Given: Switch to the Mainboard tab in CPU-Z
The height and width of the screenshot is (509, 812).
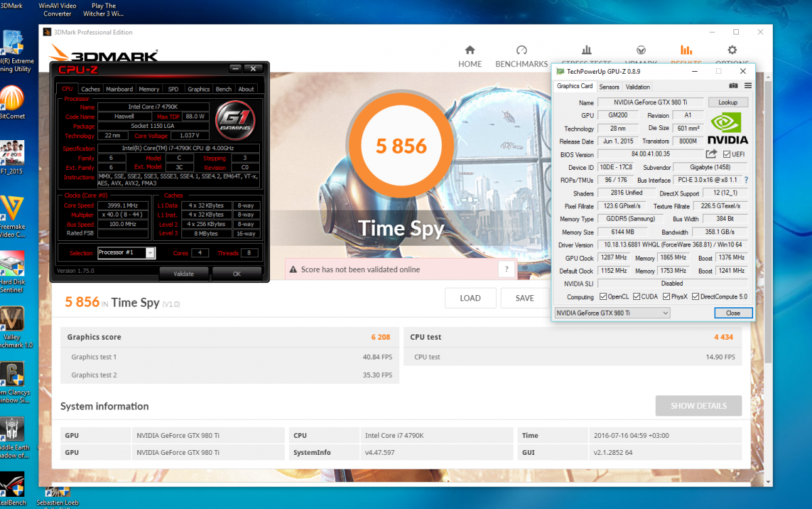Looking at the screenshot, I should [120, 89].
